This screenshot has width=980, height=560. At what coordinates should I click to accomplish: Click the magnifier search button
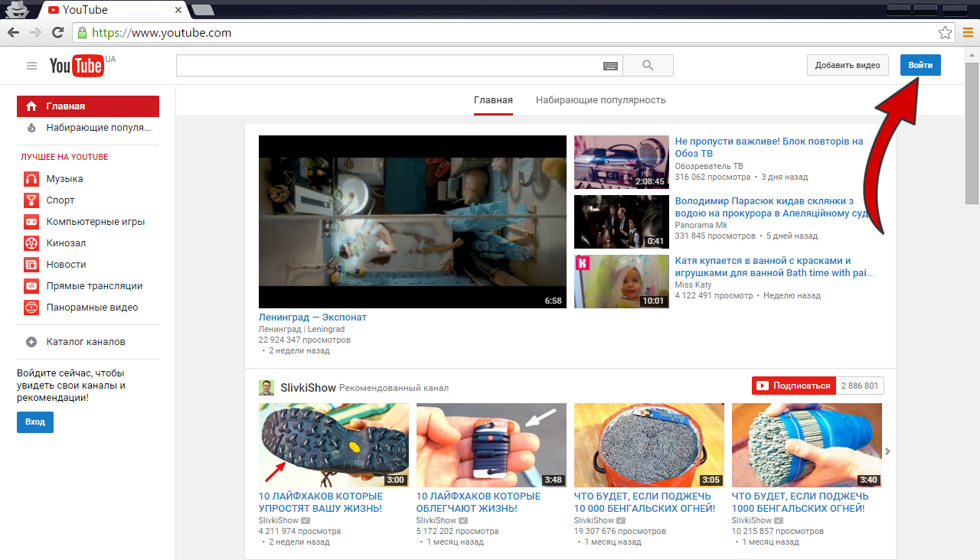pos(648,66)
